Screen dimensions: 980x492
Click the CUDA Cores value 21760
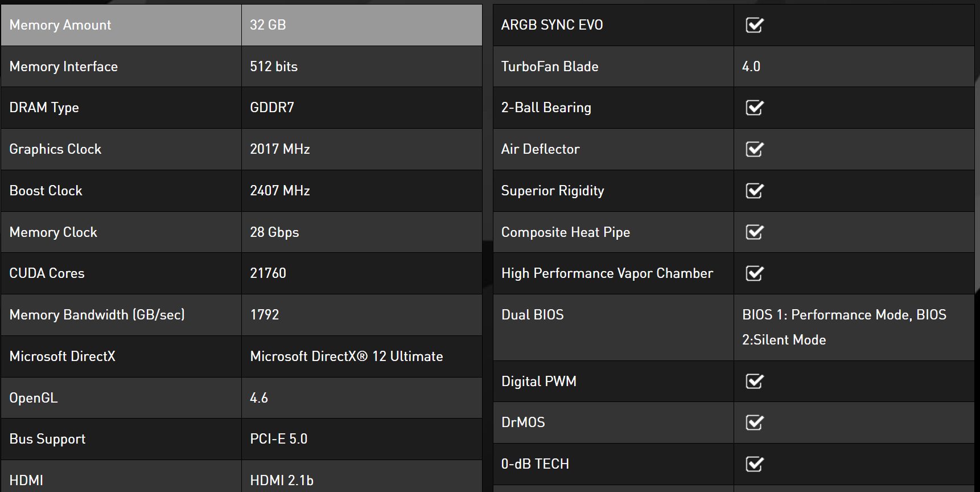point(268,273)
